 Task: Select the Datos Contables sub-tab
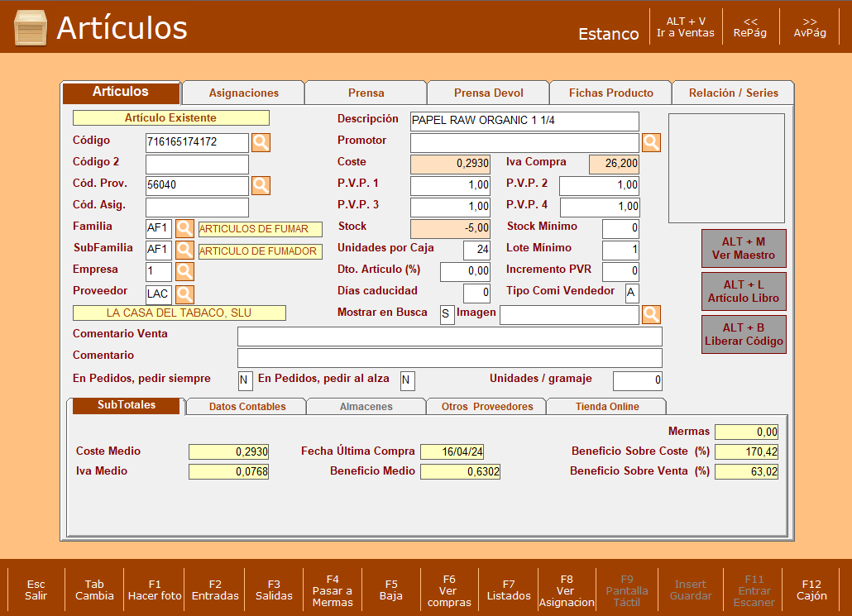(247, 406)
